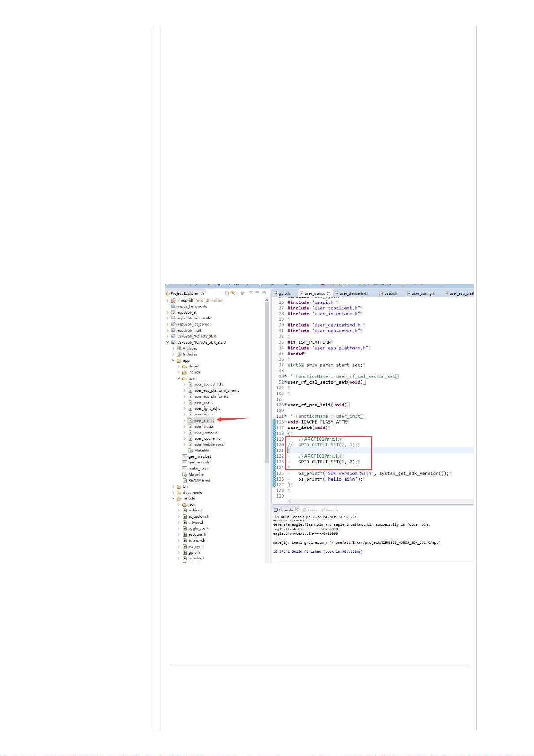Select user_main.c in Project Explorer
Image resolution: width=534 pixels, height=756 pixels.
point(204,420)
